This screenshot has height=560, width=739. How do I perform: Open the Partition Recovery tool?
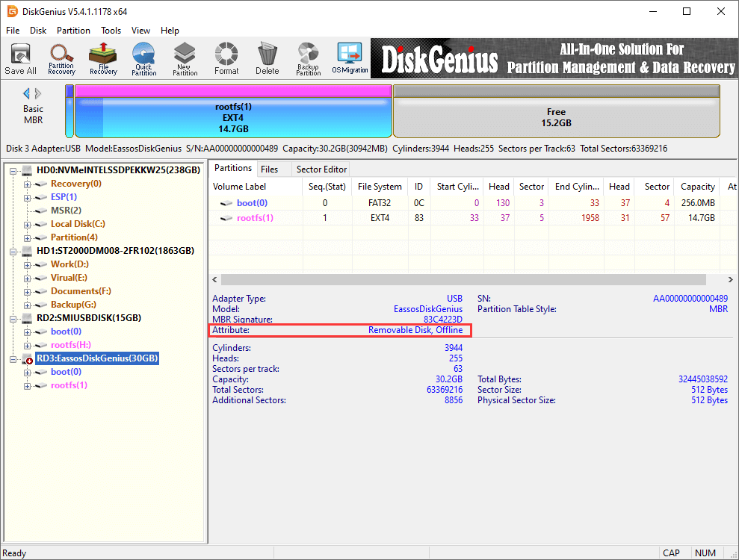61,59
